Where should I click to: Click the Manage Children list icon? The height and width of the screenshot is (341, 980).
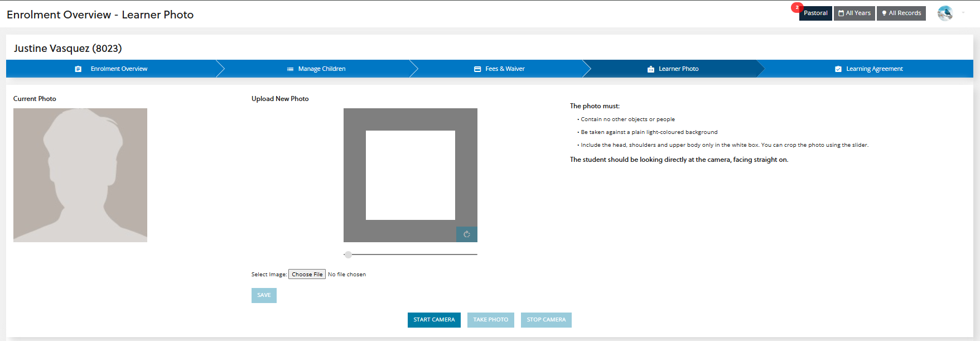(x=290, y=69)
